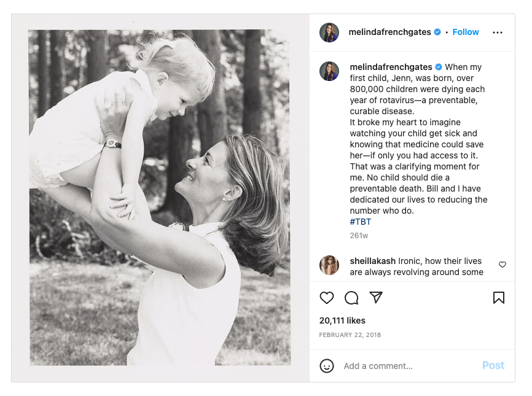
Task: Click the Add a comment field
Action: pos(405,366)
